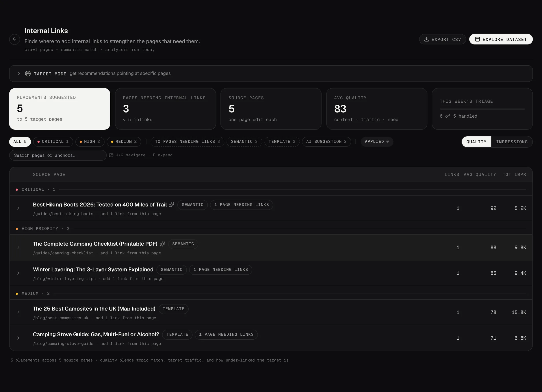
Task: Click '1 PAGE NEEDING LINKS' tag on Winter Layering row
Action: (221, 270)
